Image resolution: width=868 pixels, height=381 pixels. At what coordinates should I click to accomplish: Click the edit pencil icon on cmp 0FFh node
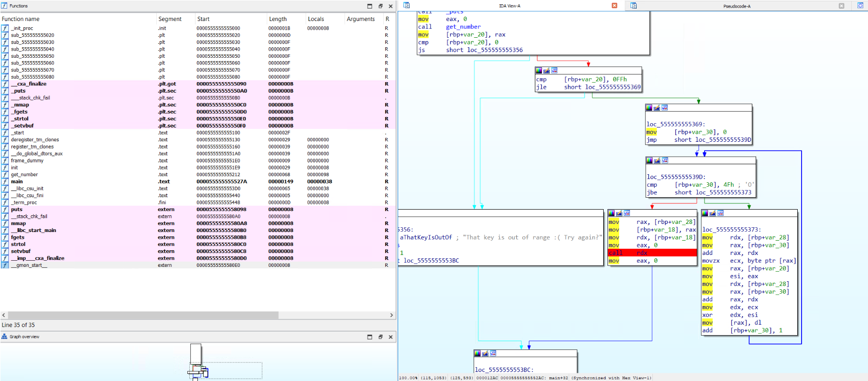pos(547,71)
